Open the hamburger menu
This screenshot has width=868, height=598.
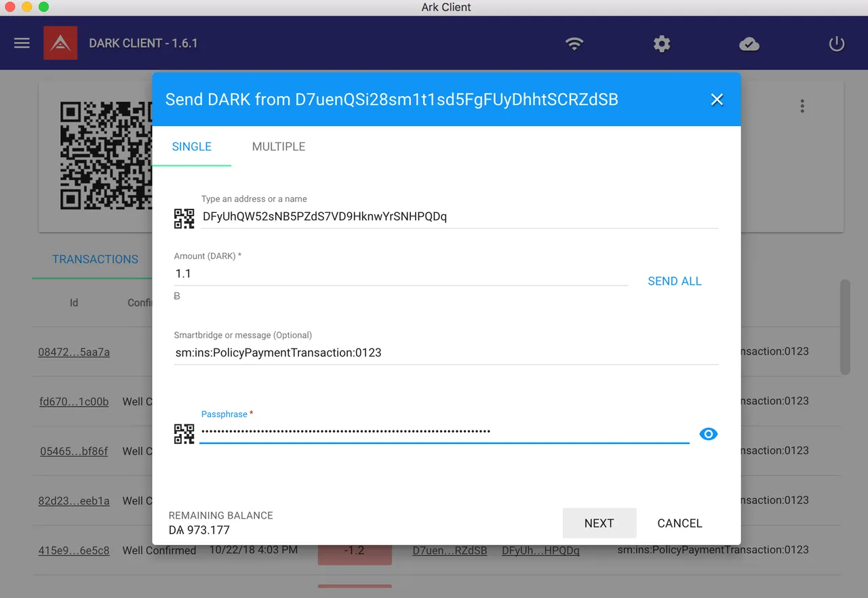point(22,43)
